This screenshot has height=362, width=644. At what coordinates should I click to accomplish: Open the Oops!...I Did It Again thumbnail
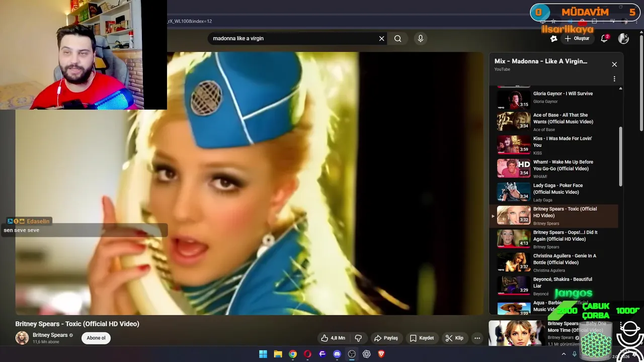(x=514, y=239)
